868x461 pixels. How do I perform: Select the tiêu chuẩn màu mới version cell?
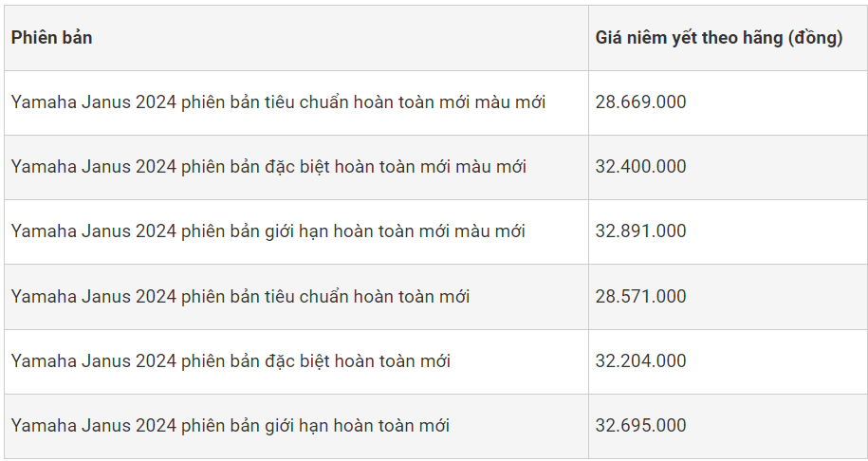point(278,102)
